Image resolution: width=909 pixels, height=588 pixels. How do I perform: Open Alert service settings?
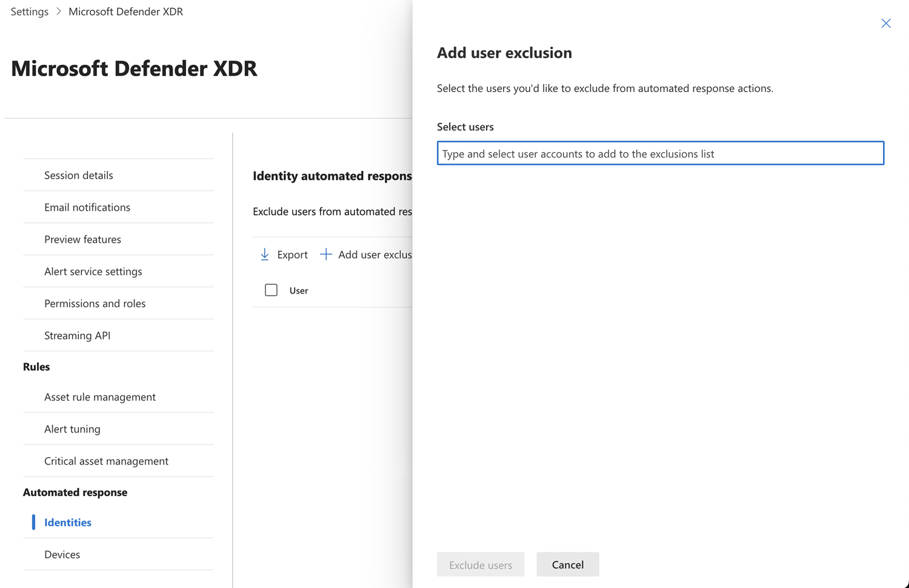(x=118, y=271)
